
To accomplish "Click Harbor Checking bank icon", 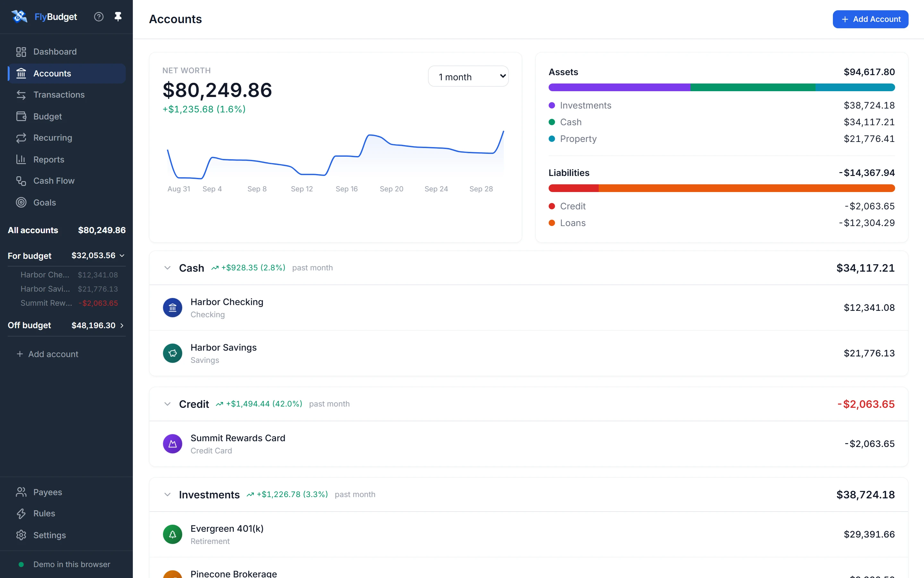I will pos(173,308).
